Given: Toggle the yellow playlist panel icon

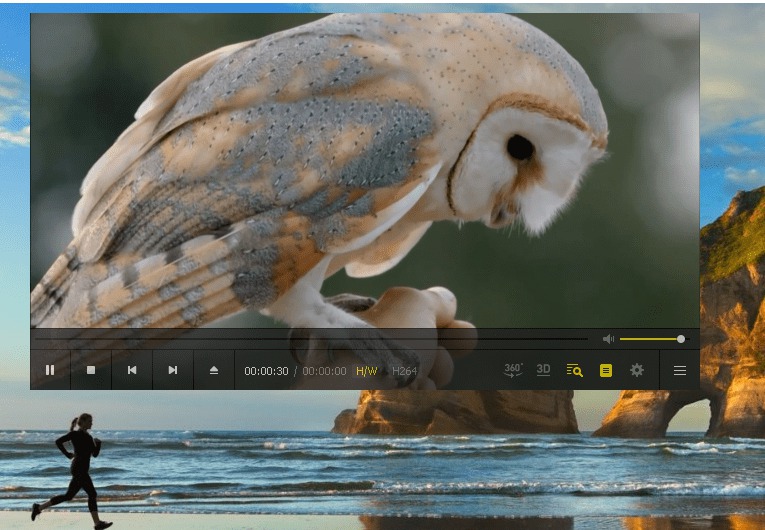Looking at the screenshot, I should [605, 370].
